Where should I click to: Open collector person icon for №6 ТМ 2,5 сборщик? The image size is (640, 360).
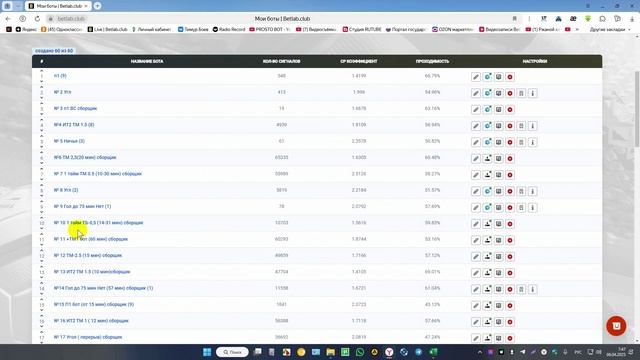click(487, 158)
